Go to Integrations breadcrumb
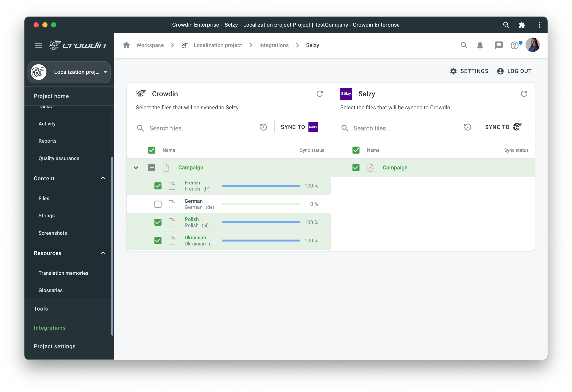 click(x=274, y=45)
